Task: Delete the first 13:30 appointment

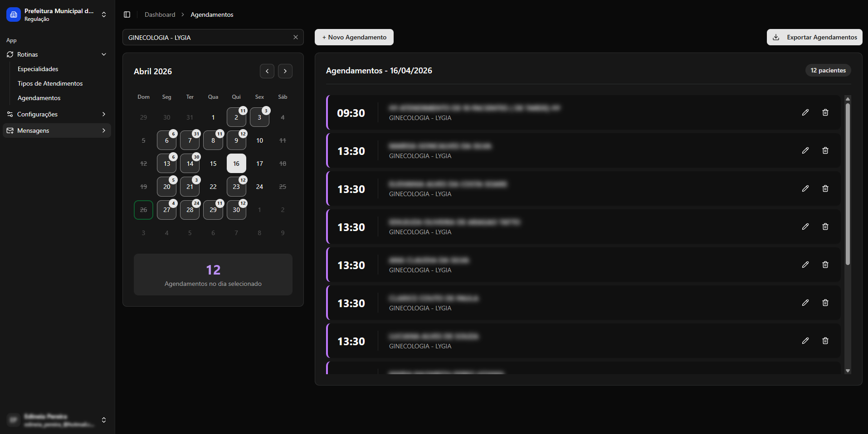Action: pos(825,150)
